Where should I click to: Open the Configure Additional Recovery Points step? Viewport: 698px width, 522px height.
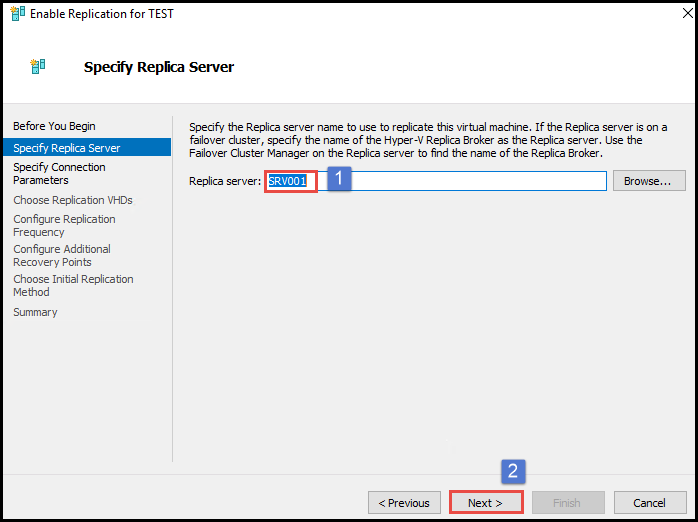pyautogui.click(x=62, y=255)
